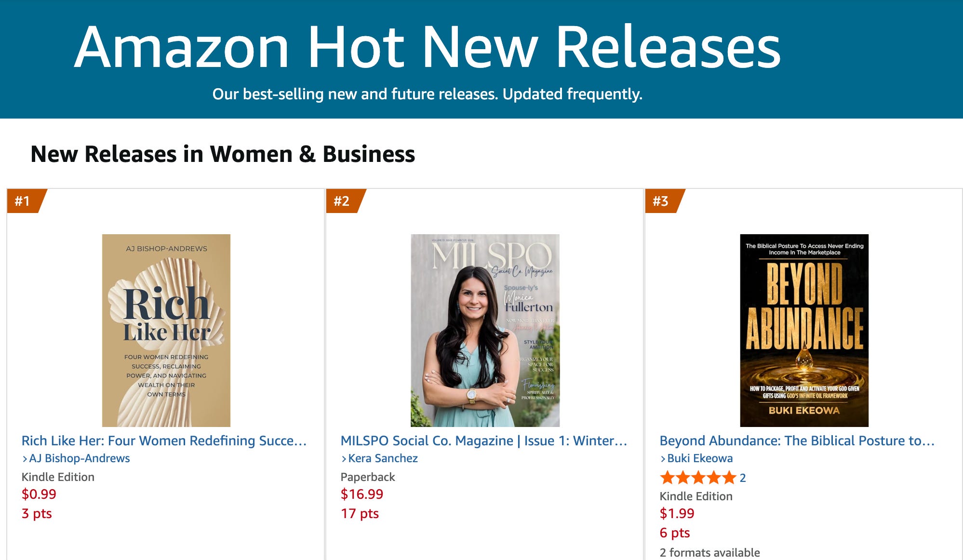Open the Beyond Abundance title link
The image size is (963, 560).
(797, 440)
